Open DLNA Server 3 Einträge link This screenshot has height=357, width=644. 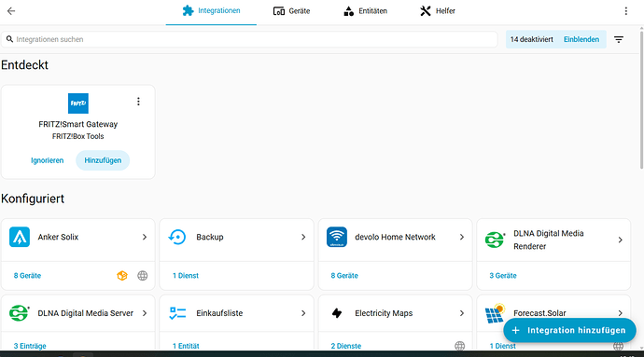pyautogui.click(x=30, y=346)
